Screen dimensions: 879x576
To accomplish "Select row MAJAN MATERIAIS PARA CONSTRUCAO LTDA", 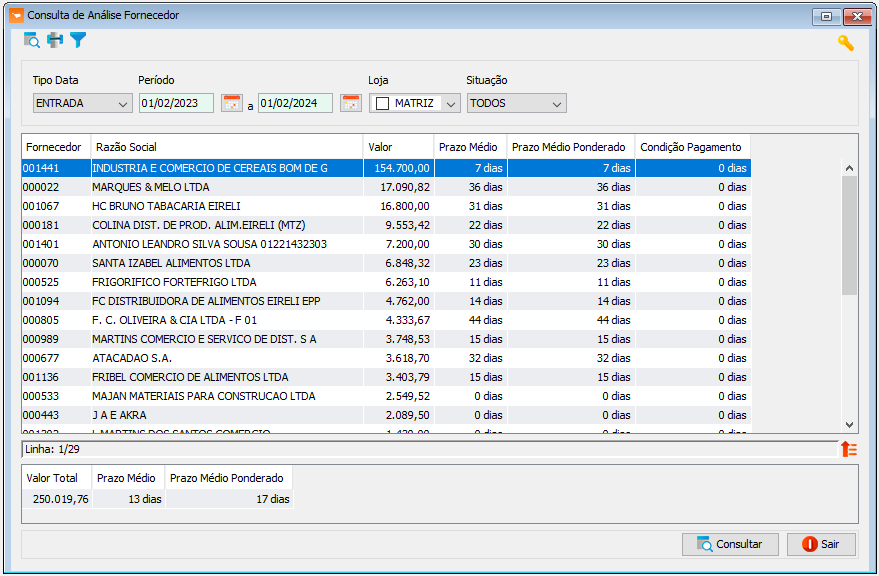I will 386,397.
